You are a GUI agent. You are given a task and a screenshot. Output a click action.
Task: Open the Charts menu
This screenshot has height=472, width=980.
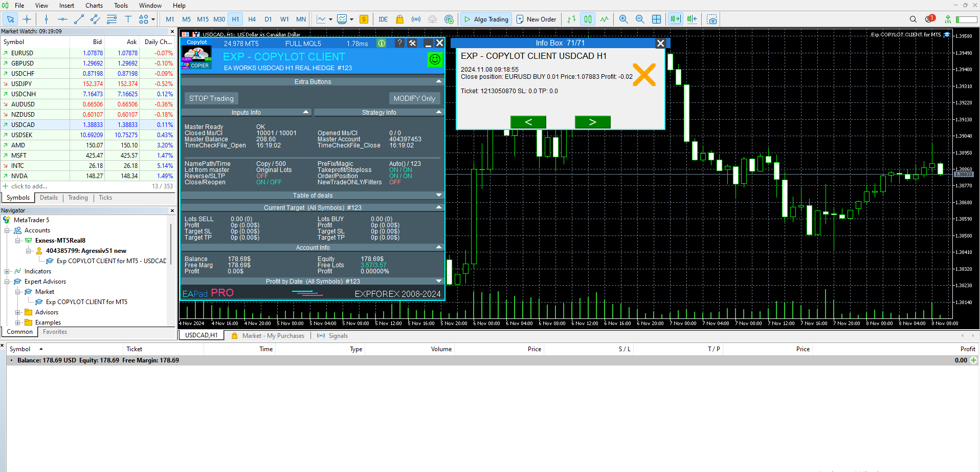[94, 6]
